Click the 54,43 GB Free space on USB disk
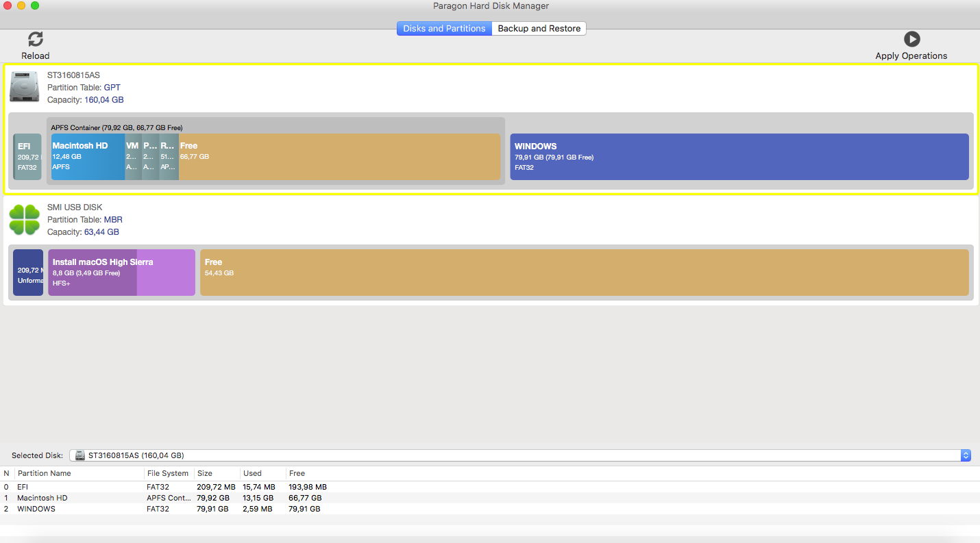980x543 pixels. (x=584, y=273)
